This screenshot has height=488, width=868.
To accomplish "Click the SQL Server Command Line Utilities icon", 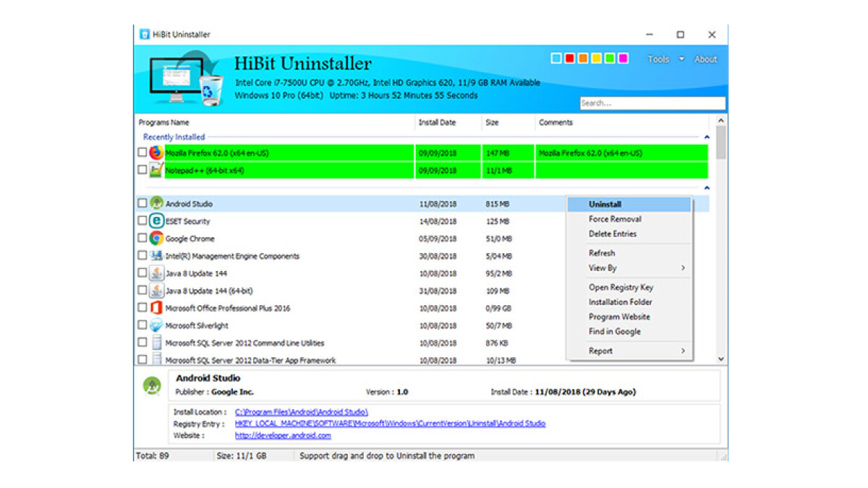I will [156, 343].
